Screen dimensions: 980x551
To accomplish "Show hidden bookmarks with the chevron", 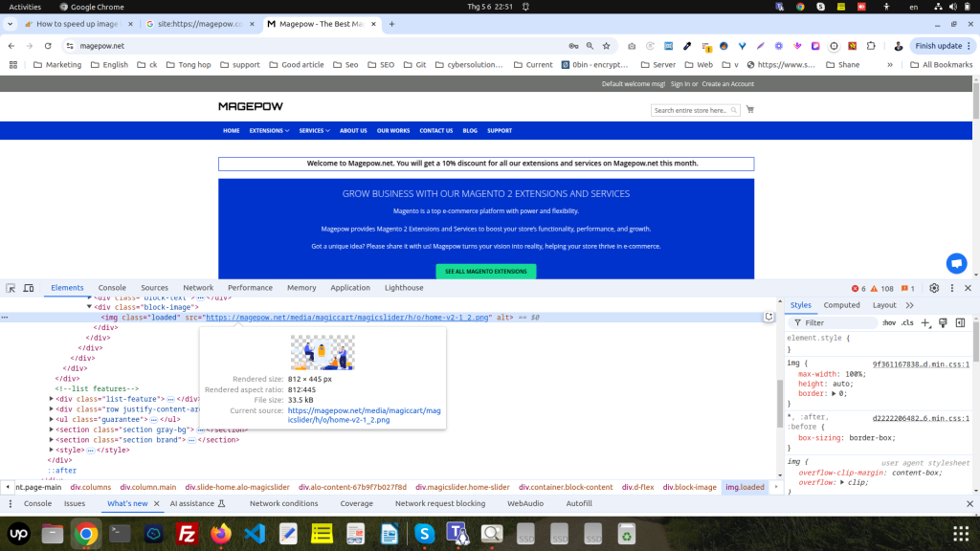I will (x=890, y=65).
